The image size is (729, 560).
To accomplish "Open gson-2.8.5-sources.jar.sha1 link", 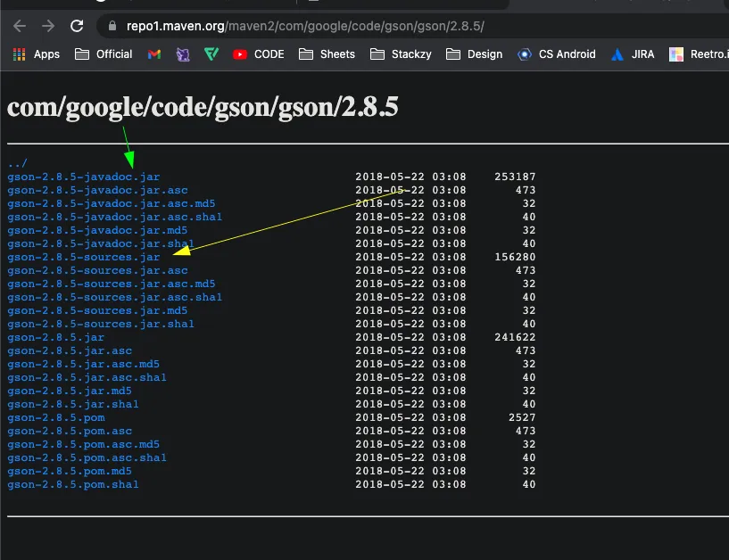I will tap(101, 325).
